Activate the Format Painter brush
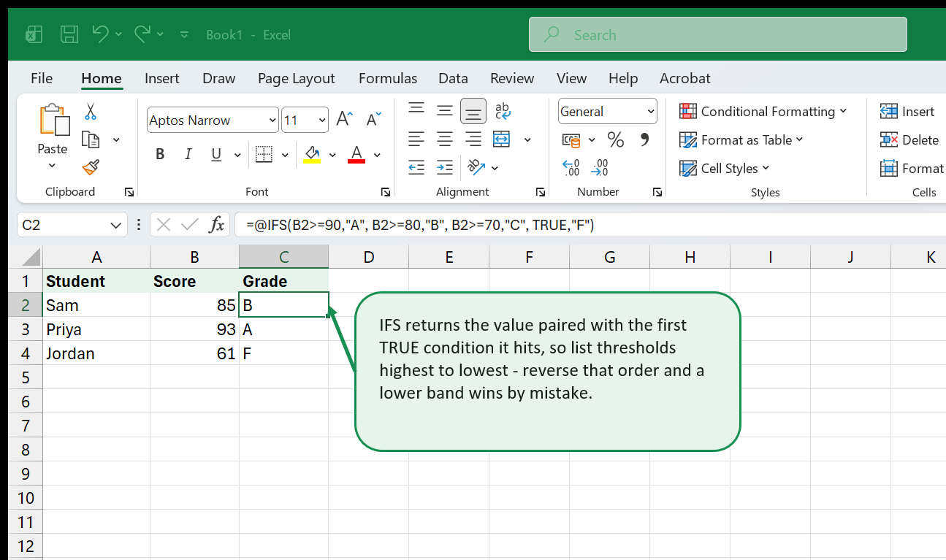This screenshot has width=946, height=560. pos(91,168)
